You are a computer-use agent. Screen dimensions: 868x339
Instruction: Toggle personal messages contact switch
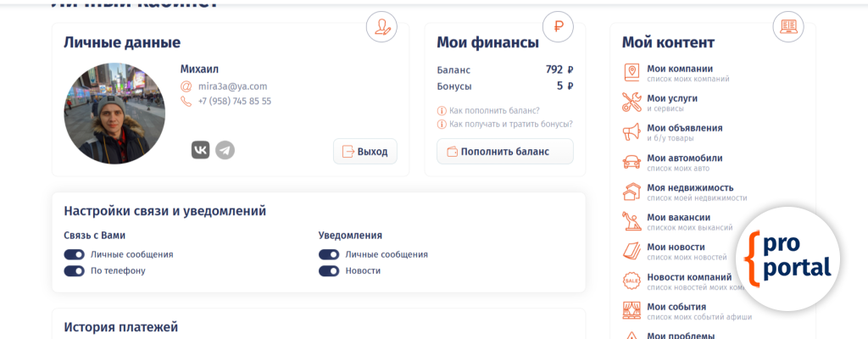coord(74,254)
